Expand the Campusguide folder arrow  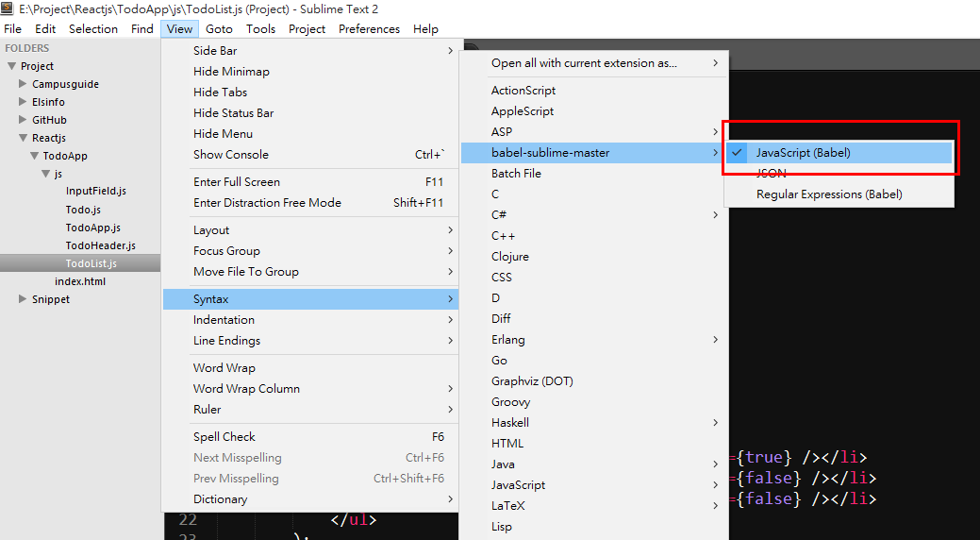(x=23, y=83)
